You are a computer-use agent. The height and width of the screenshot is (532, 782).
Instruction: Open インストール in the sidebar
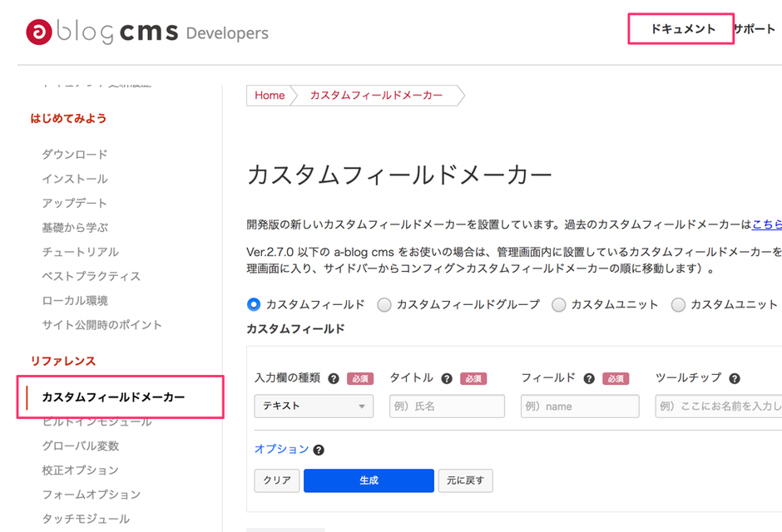pyautogui.click(x=74, y=179)
